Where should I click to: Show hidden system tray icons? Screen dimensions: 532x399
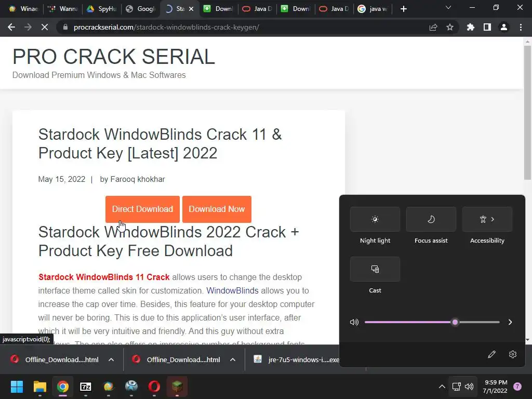[442, 387]
